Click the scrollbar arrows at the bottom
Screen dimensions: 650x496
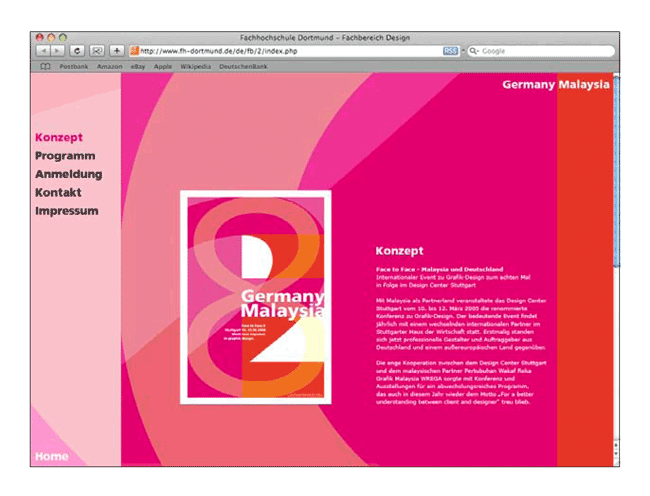click(x=616, y=449)
